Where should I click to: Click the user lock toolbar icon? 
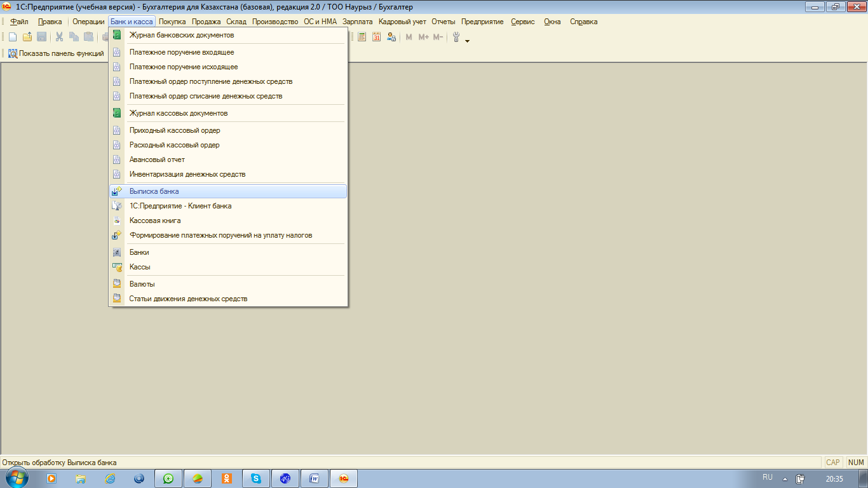[391, 37]
